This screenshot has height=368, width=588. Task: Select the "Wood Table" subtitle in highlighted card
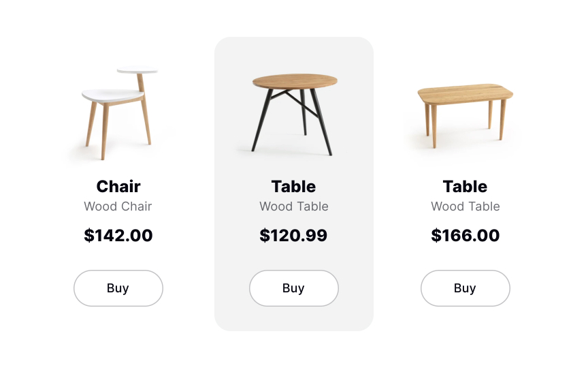[x=293, y=206]
